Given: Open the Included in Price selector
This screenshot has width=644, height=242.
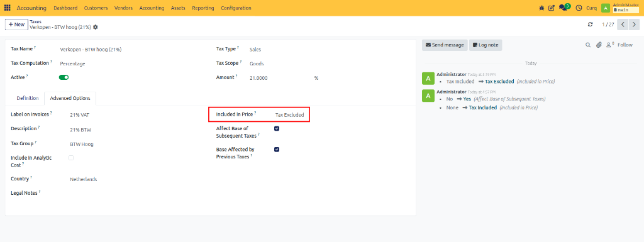Looking at the screenshot, I should tap(290, 115).
